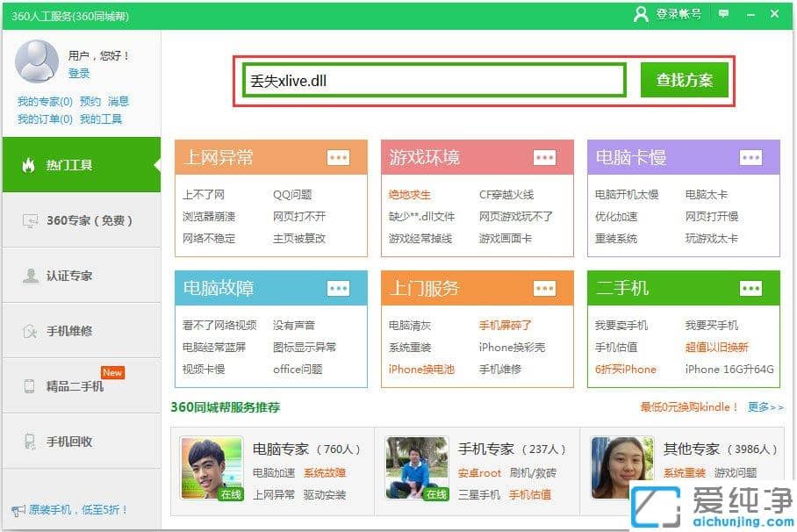The image size is (797, 532).
Task: Click the 手机回收 recycle phone icon
Action: [x=27, y=442]
